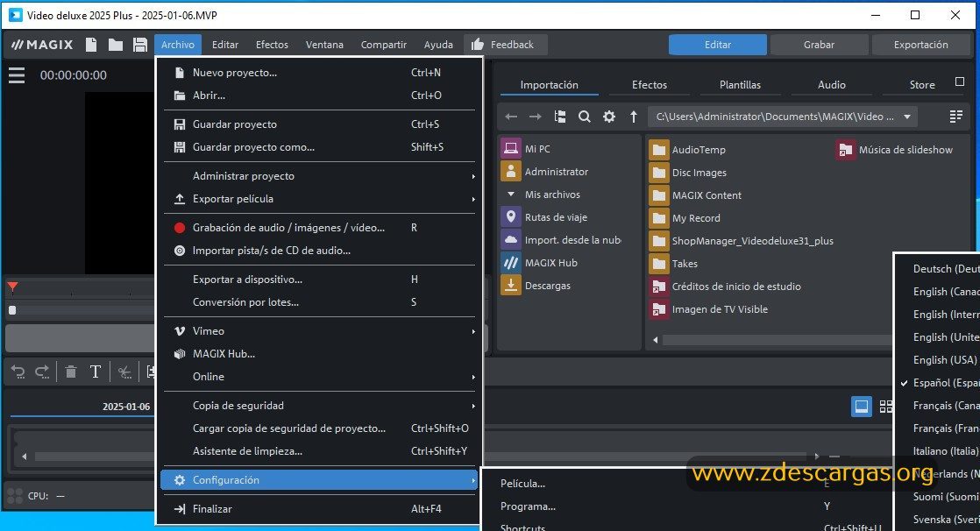Image resolution: width=980 pixels, height=531 pixels.
Task: Switch to the Store tab
Action: [922, 85]
